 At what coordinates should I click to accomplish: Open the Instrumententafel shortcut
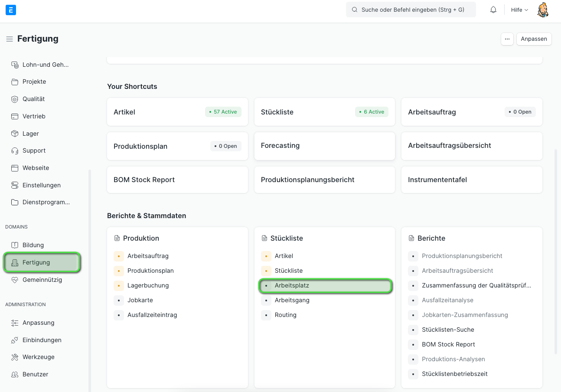coord(472,180)
